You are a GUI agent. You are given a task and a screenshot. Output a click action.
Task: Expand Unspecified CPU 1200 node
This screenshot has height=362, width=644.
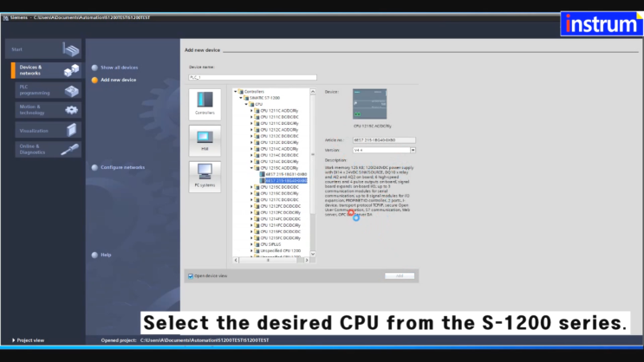tap(251, 250)
